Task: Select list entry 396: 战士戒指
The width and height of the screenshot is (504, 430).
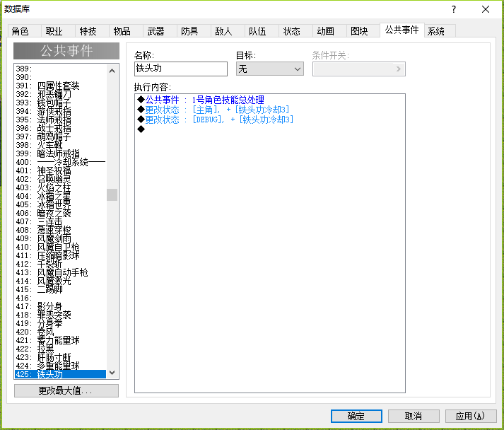Action: (x=60, y=128)
